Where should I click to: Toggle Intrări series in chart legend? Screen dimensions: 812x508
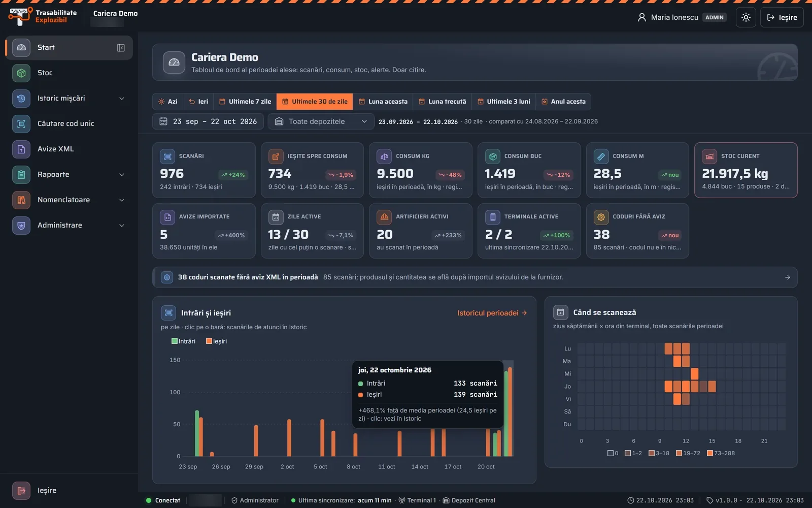[x=183, y=341]
